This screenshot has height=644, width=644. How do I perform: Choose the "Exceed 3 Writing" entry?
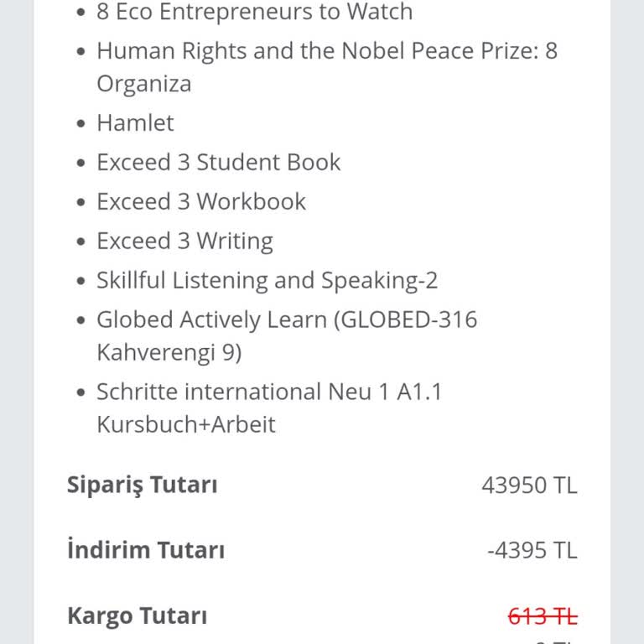184,241
